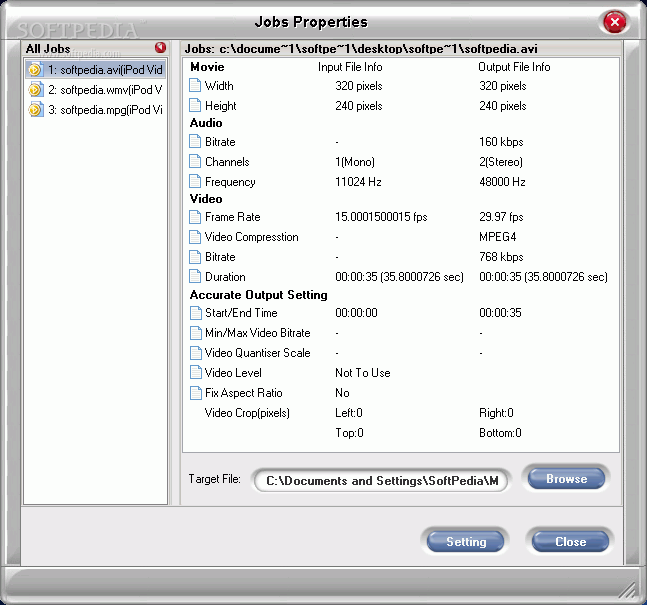The image size is (647, 605).
Task: Click the 29.97 fps output value
Action: (501, 217)
